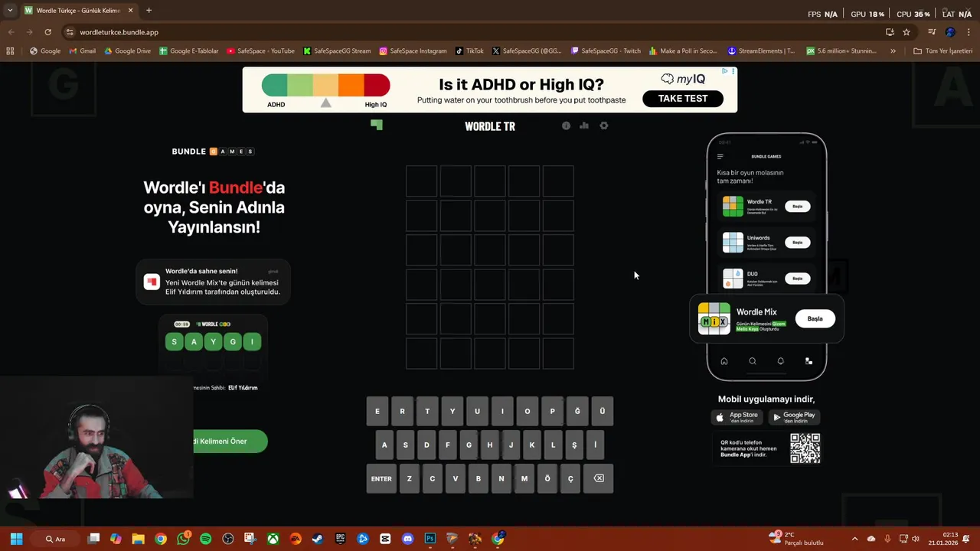Open the Chrome profile avatar
Image resolution: width=980 pixels, height=551 pixels.
point(950,32)
